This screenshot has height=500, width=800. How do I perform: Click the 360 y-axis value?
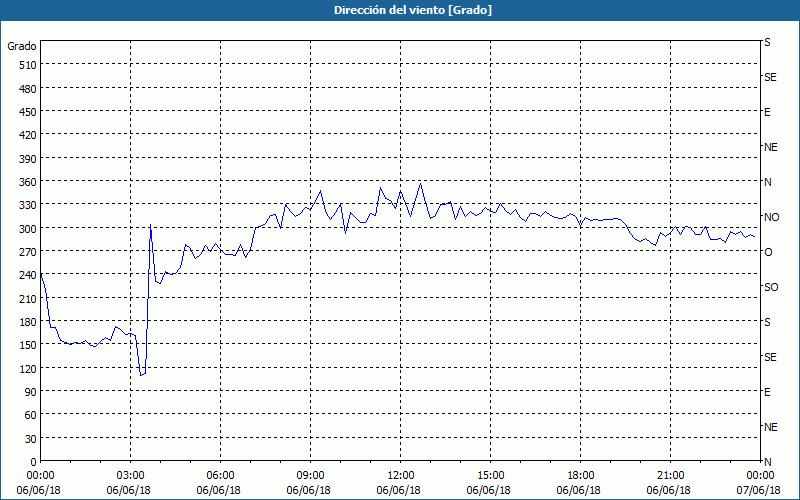point(28,182)
